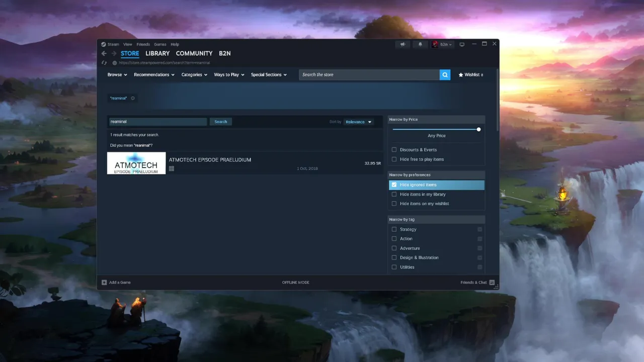Check Hide items in my library
The width and height of the screenshot is (644, 362).
394,194
